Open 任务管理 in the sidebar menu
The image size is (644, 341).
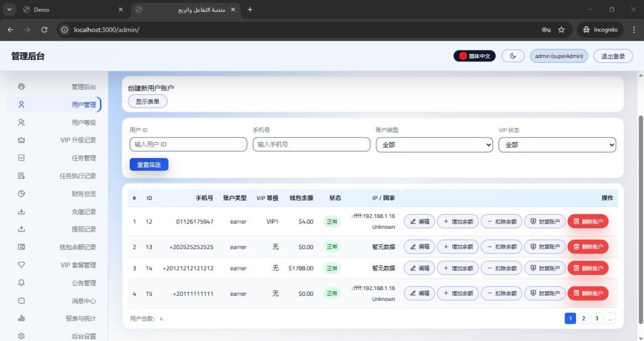pos(84,158)
